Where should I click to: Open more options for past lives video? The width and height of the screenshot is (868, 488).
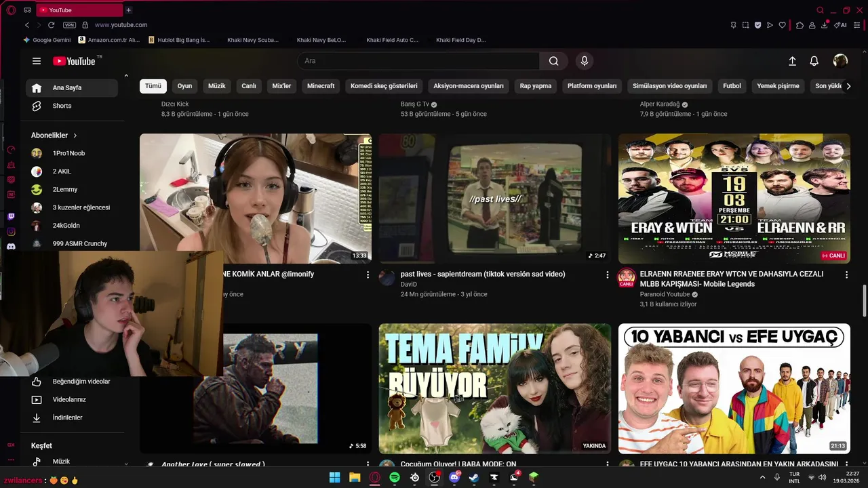pos(608,274)
